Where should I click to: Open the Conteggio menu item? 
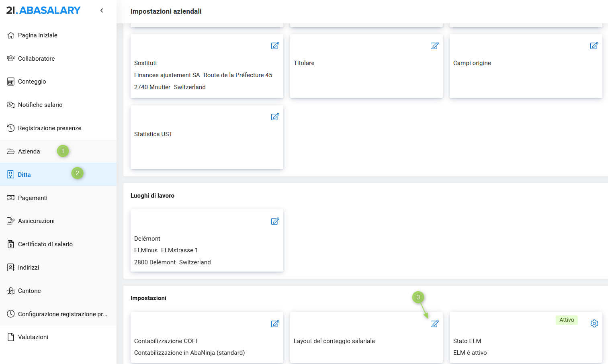(32, 82)
